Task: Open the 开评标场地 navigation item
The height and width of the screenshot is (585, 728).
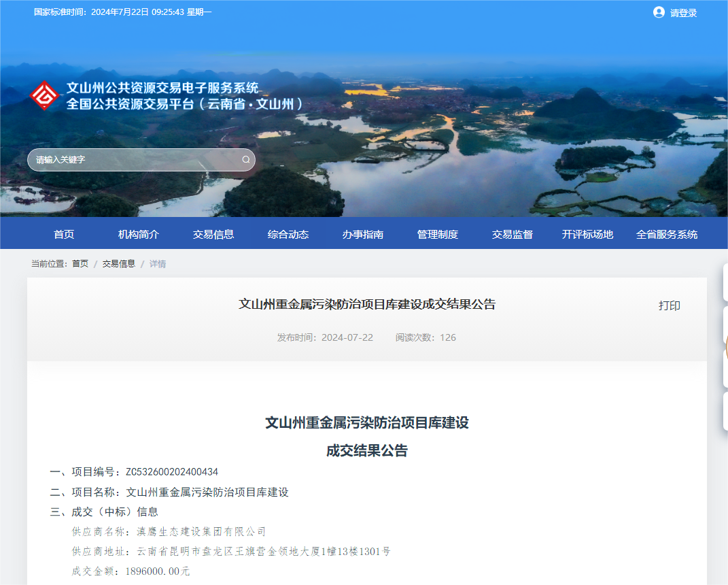Action: coord(587,233)
